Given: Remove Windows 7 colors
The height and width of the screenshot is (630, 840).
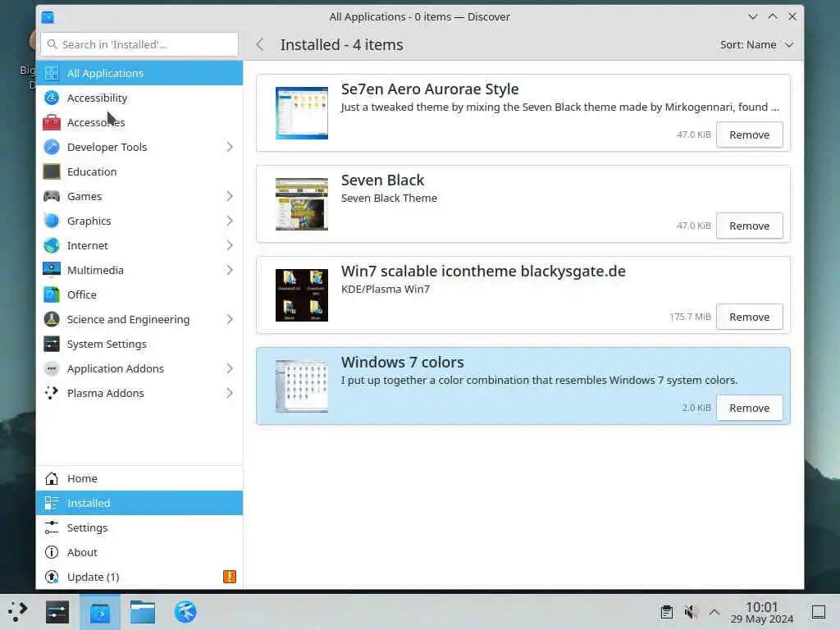Looking at the screenshot, I should (749, 408).
